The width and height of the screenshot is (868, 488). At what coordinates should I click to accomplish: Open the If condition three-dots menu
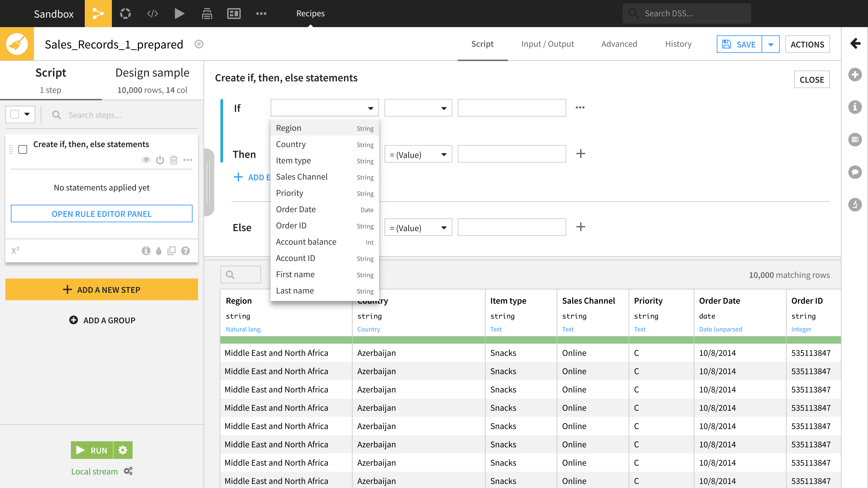(x=580, y=107)
